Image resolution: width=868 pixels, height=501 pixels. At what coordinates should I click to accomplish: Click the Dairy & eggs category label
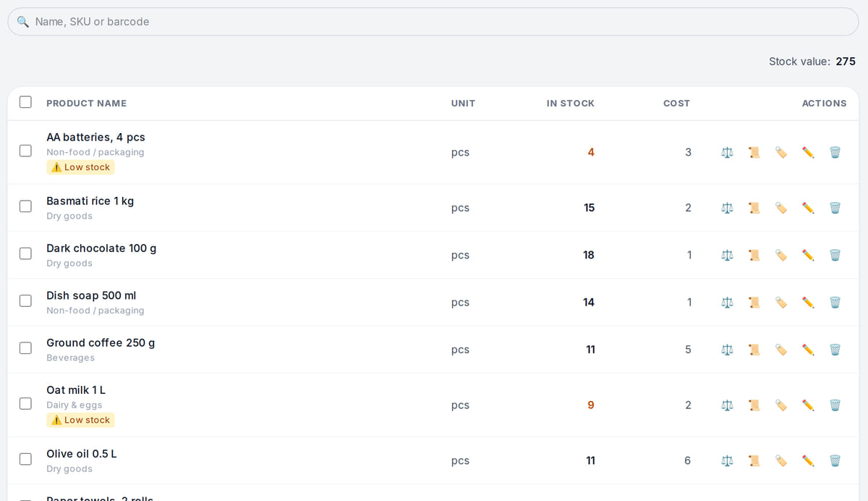pos(74,405)
